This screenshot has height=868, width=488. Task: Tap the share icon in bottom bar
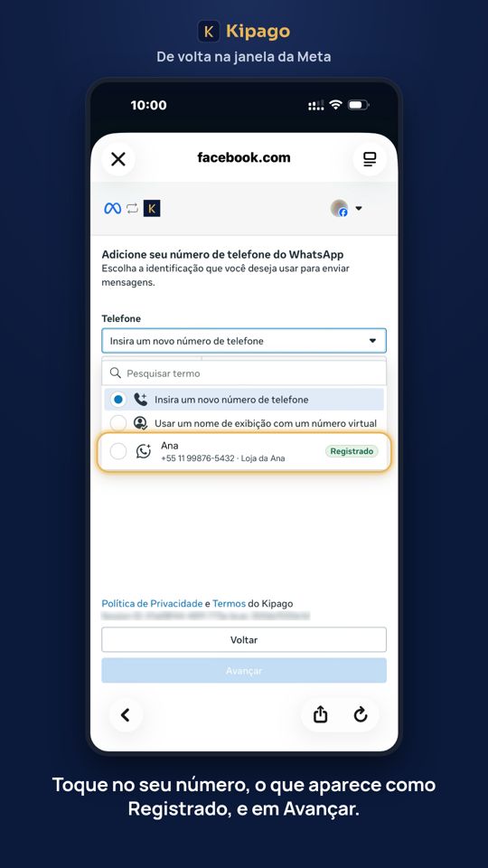click(x=320, y=715)
